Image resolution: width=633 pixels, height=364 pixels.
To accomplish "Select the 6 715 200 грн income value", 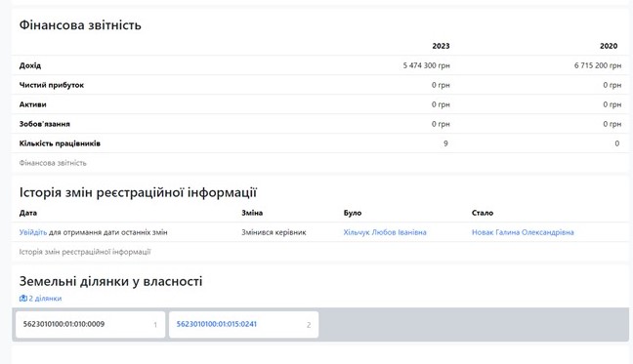I will (x=598, y=65).
